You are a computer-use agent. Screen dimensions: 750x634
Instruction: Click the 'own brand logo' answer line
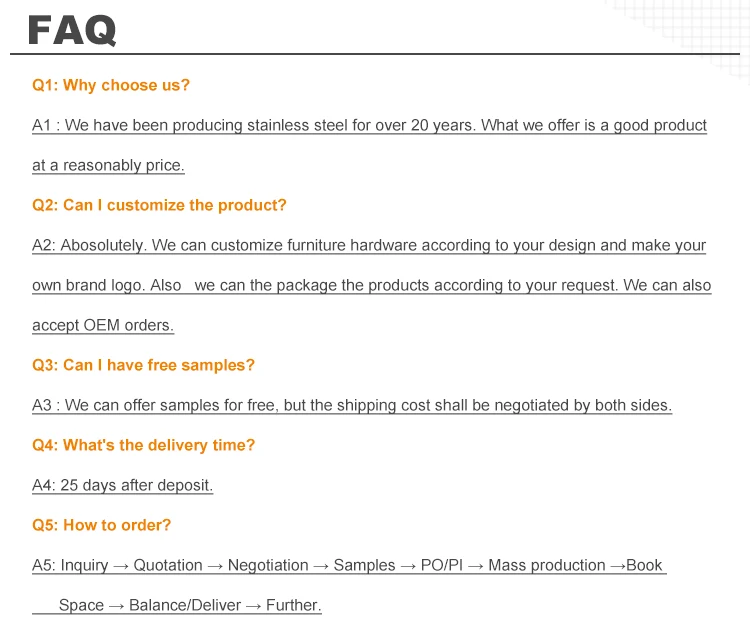click(x=372, y=286)
